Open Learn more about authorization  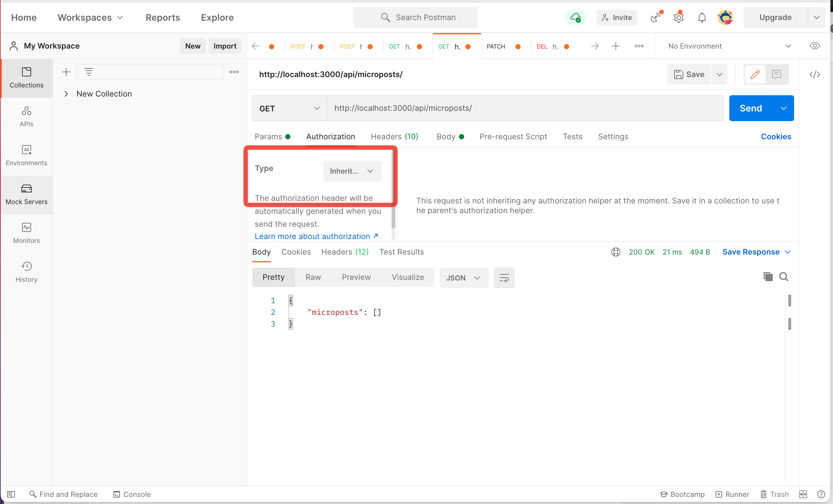point(312,236)
